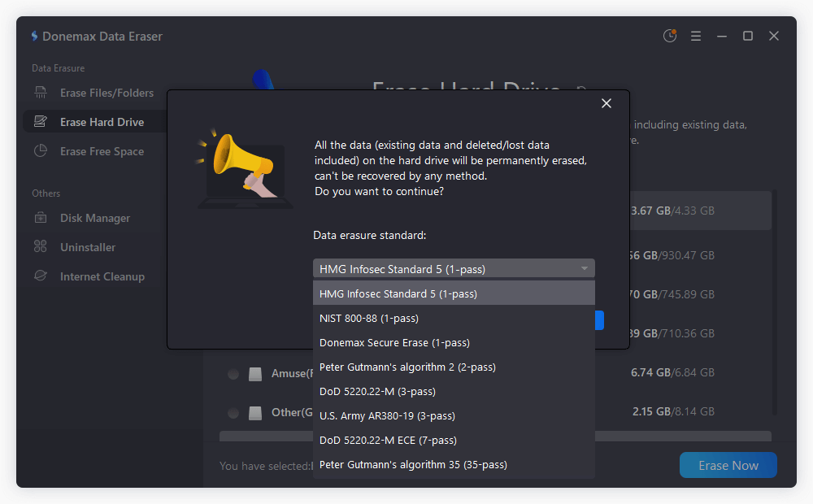Select DoD 5220.22-M ECE (7-pass) option
Viewport: 813px width, 504px height.
pyautogui.click(x=388, y=440)
